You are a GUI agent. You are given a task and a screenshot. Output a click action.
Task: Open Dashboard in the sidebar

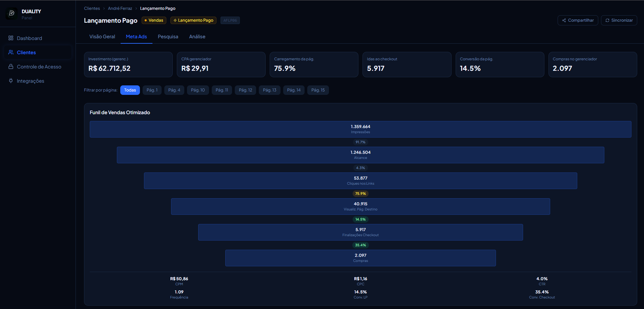point(38,38)
